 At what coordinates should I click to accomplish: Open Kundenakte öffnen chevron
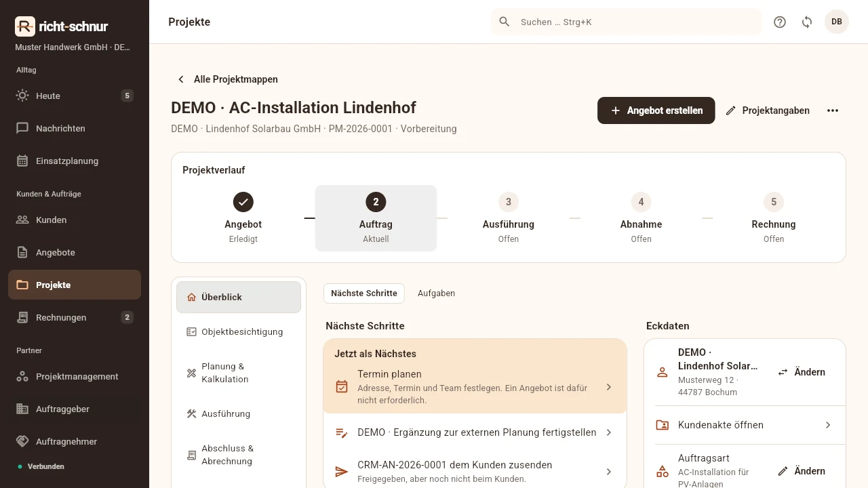pos(828,425)
